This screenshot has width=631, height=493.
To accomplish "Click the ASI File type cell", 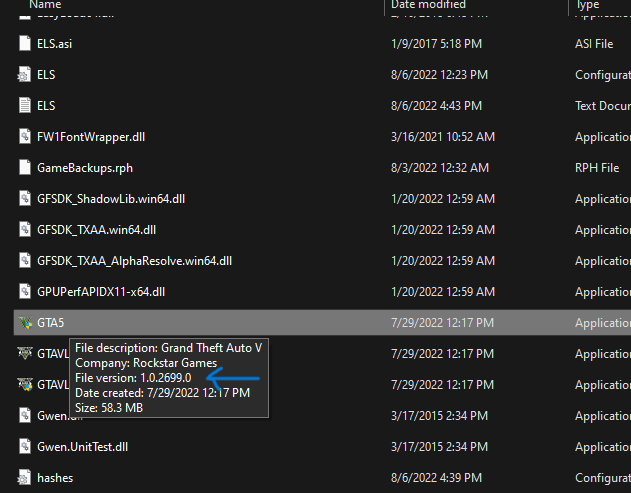I will pyautogui.click(x=594, y=43).
